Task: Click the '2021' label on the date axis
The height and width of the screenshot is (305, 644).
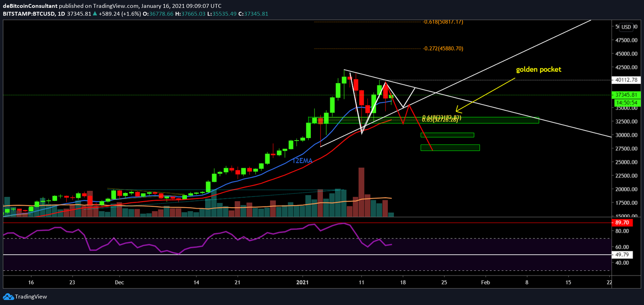Action: 303,282
